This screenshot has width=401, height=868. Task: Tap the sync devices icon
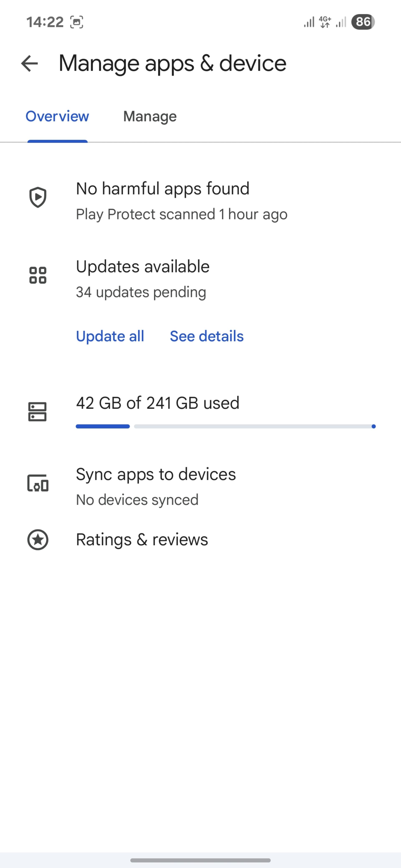coord(38,483)
